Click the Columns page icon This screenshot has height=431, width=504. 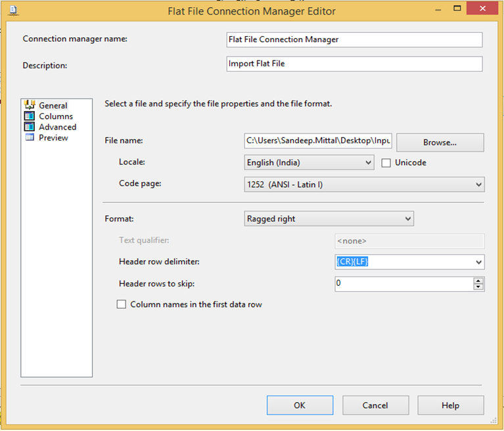29,116
